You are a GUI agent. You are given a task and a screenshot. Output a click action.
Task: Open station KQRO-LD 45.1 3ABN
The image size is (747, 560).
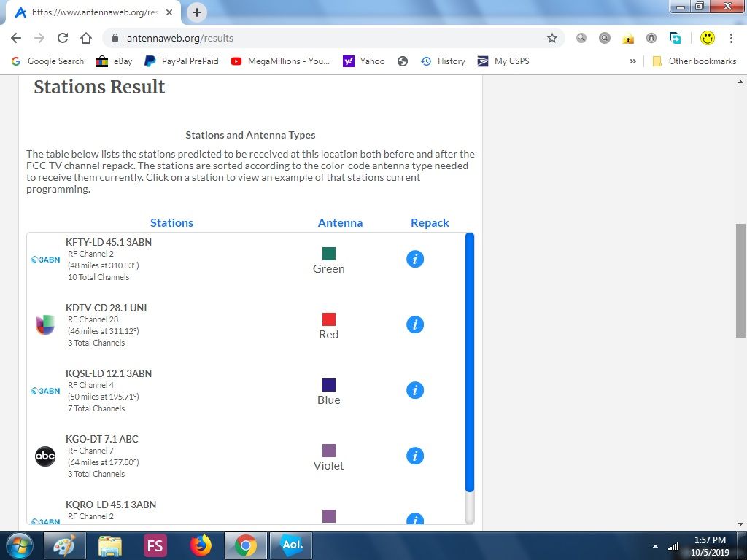point(111,505)
